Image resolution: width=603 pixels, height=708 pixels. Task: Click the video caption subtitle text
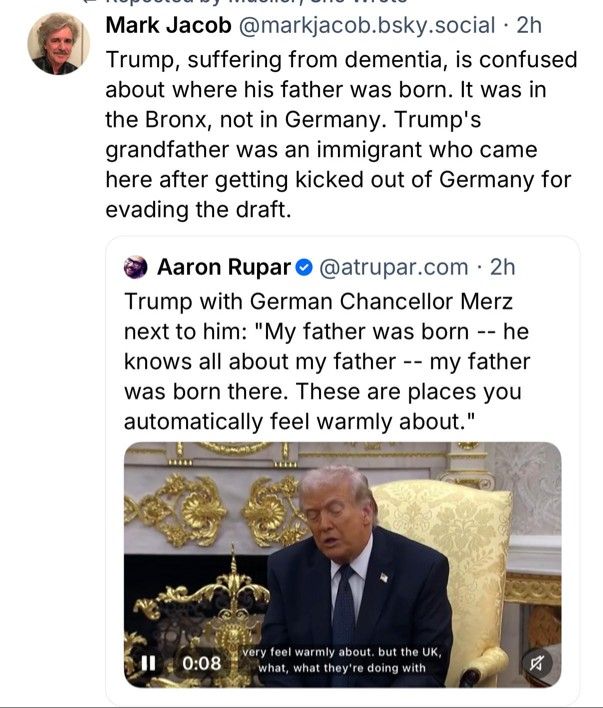(342, 660)
